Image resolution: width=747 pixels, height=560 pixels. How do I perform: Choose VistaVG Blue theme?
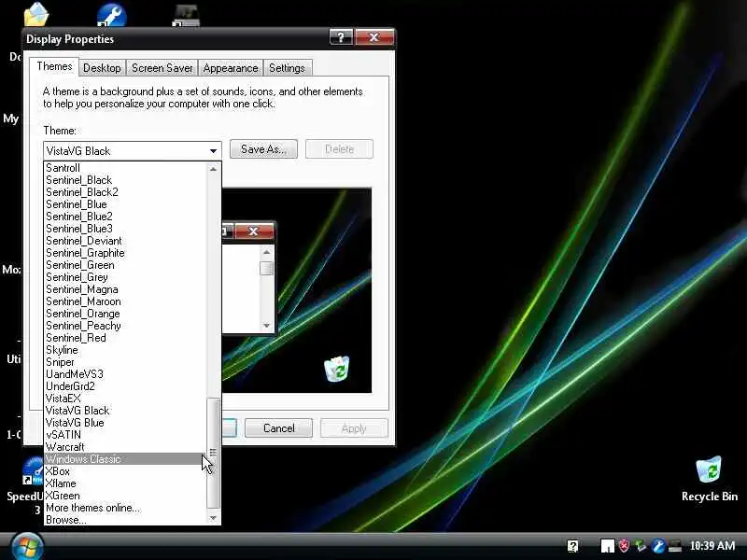(126, 423)
